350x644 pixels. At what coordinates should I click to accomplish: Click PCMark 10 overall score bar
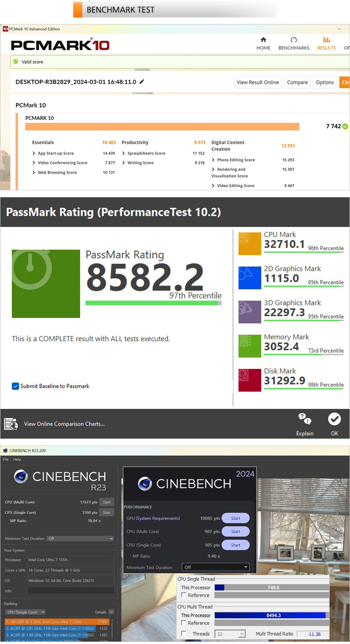162,127
